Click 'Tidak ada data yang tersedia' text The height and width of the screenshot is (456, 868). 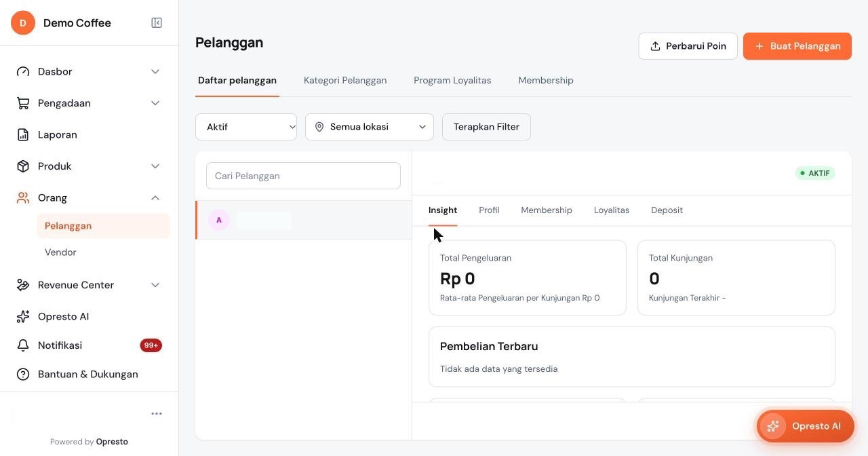coord(499,369)
